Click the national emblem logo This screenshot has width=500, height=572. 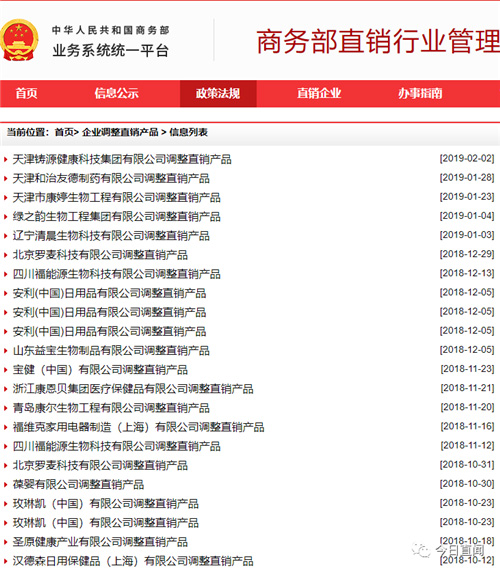pos(19,40)
